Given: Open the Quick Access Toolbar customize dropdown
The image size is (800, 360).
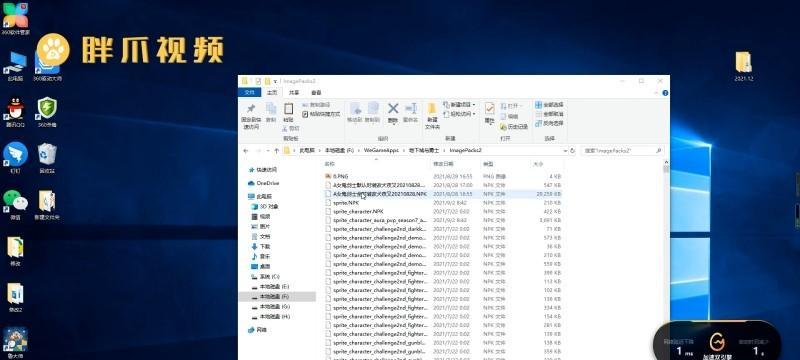Looking at the screenshot, I should coord(276,81).
